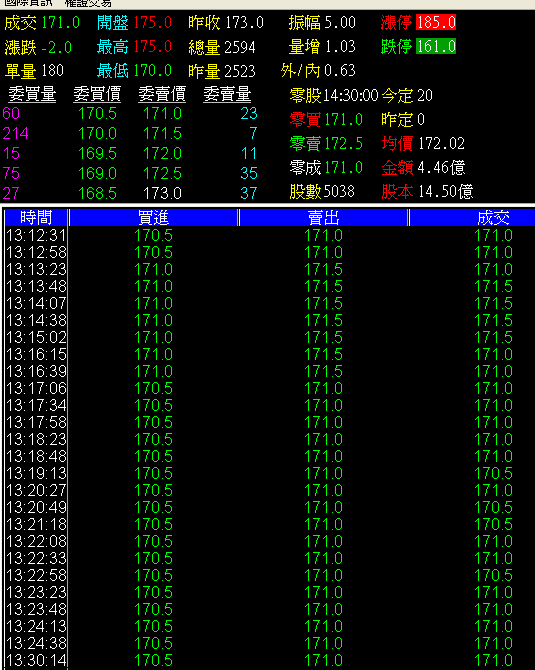Click the 買進 column header
535x670 pixels.
click(x=153, y=217)
